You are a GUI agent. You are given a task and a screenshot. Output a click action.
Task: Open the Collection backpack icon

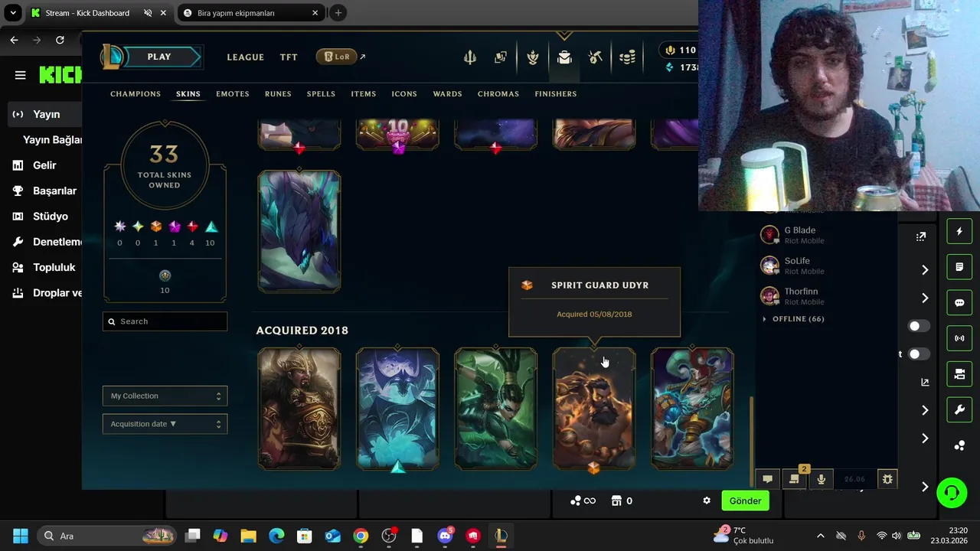564,57
